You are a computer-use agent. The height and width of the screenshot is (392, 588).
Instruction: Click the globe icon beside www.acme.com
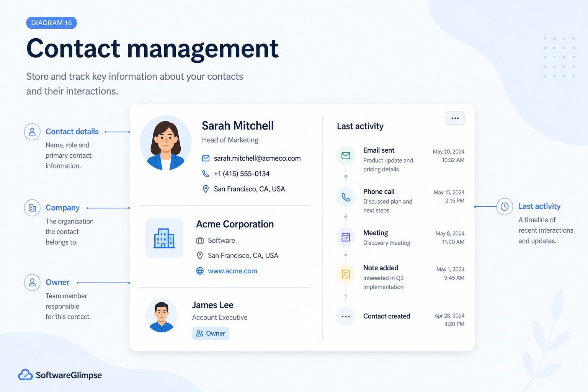[x=200, y=271]
